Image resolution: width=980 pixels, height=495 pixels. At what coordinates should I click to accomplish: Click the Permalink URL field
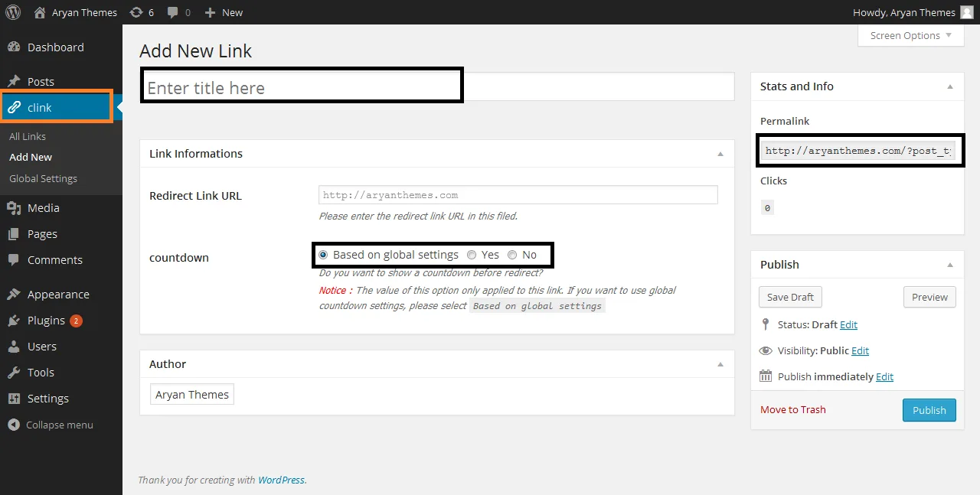(857, 151)
